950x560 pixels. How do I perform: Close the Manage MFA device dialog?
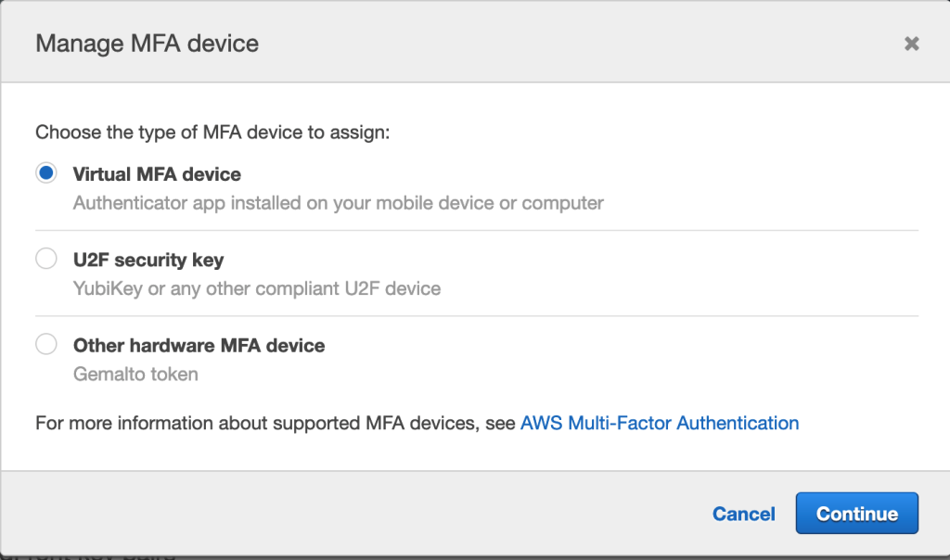click(911, 43)
